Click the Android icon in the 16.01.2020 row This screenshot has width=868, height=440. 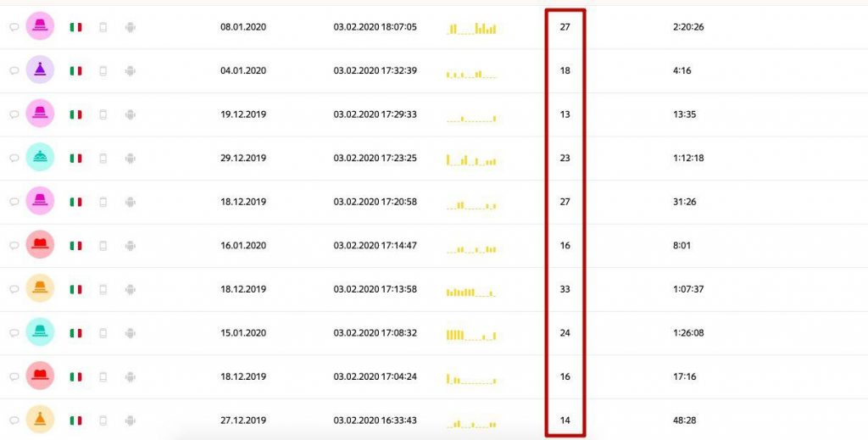[x=130, y=246]
